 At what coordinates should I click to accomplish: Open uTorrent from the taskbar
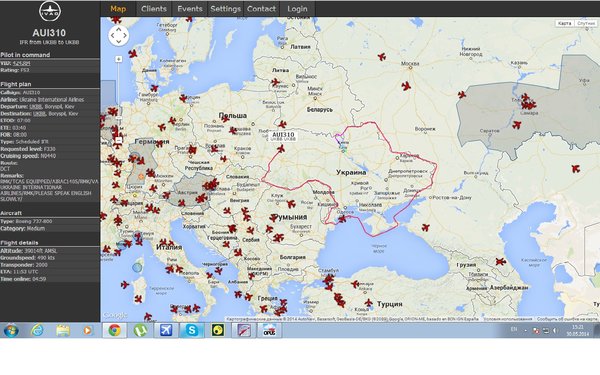[140, 330]
